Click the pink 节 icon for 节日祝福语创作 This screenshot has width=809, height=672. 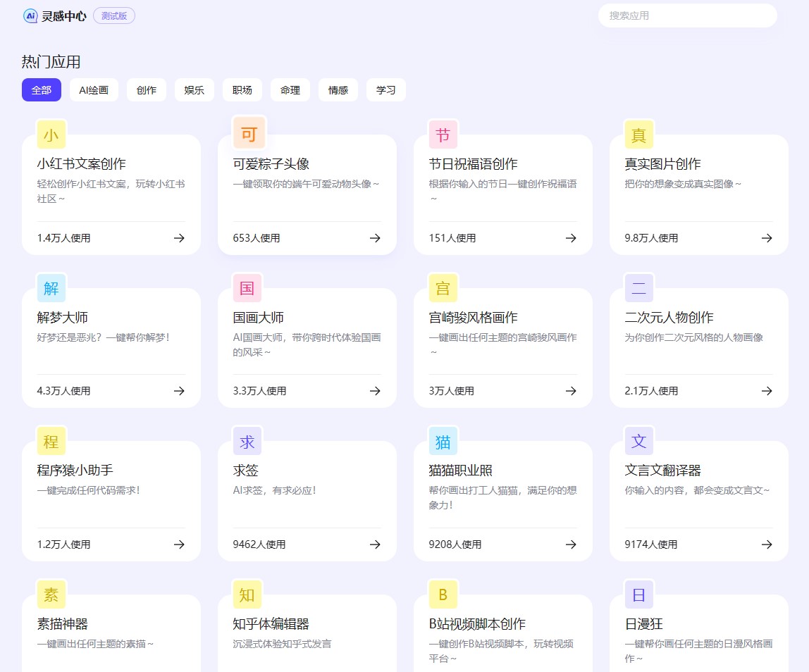pyautogui.click(x=443, y=135)
